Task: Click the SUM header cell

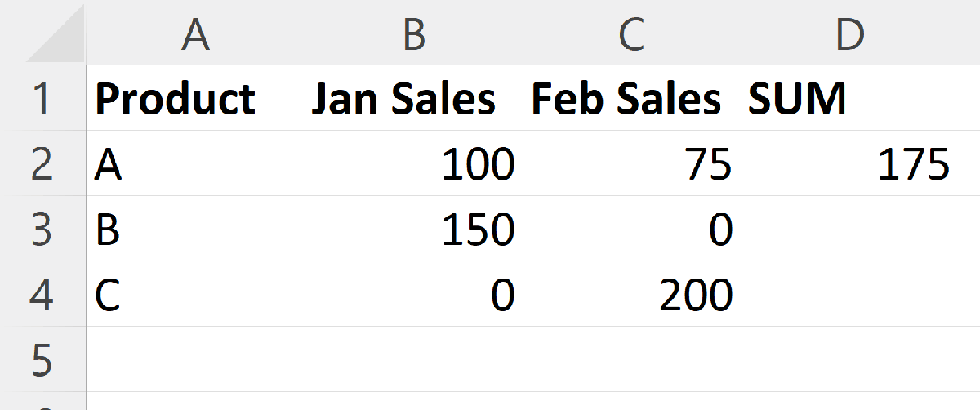Action: click(x=797, y=99)
